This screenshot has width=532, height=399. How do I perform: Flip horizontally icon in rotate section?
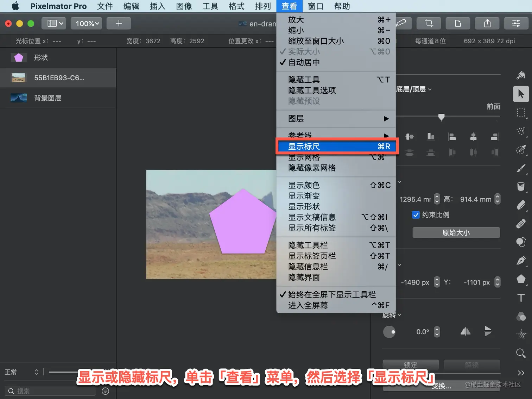click(x=465, y=331)
